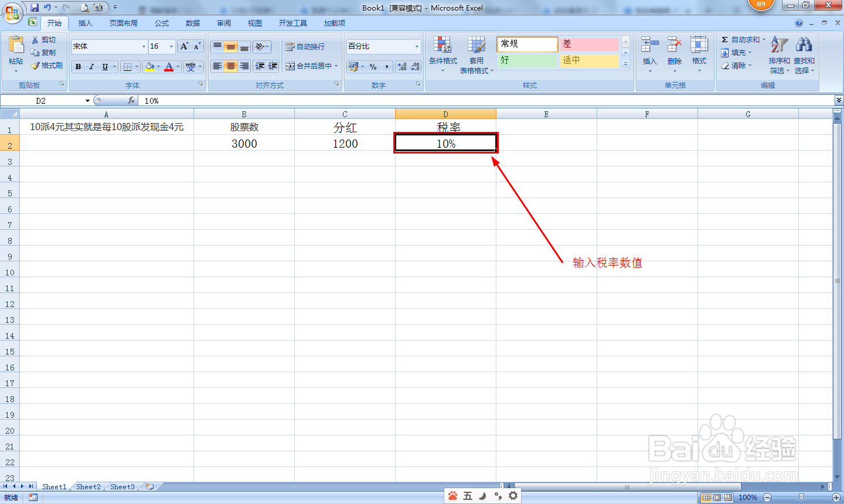Apply percent style using the % icon

[373, 67]
